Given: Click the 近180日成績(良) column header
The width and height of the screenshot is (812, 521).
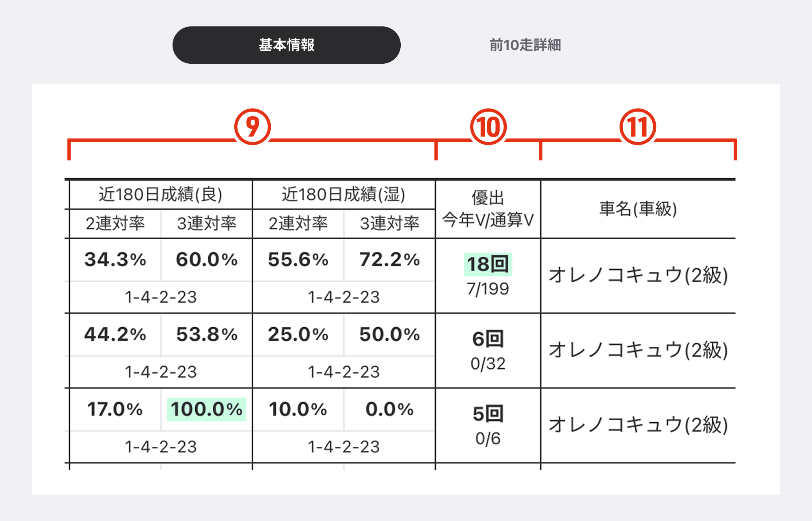Looking at the screenshot, I should [161, 195].
